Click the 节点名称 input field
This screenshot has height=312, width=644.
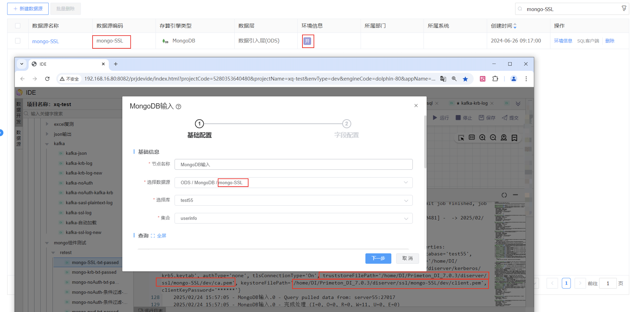[x=293, y=165]
